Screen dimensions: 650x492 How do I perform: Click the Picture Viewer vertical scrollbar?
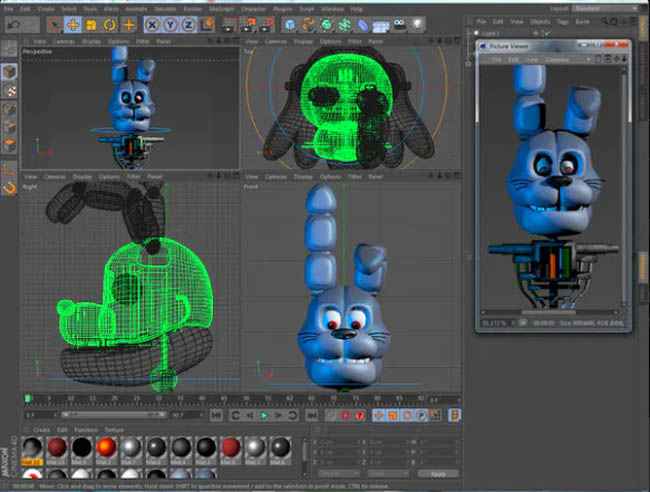coord(625,187)
